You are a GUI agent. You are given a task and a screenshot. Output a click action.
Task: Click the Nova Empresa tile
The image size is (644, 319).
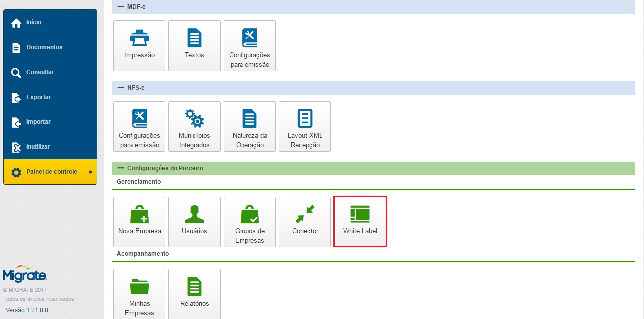click(x=139, y=221)
